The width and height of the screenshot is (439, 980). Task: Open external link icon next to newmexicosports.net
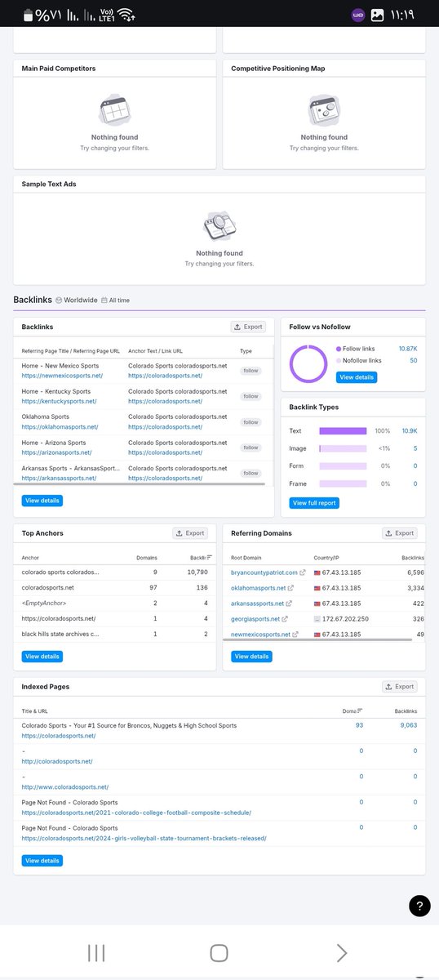point(295,635)
